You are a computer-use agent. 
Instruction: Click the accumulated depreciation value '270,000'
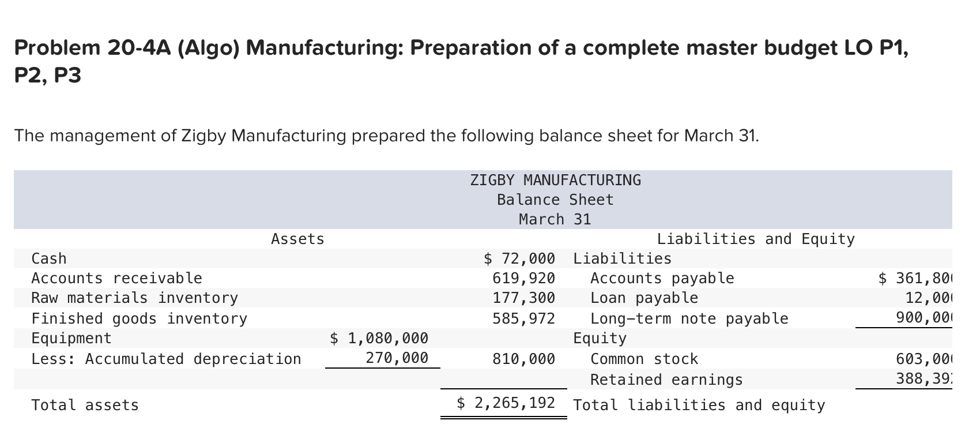coord(397,358)
